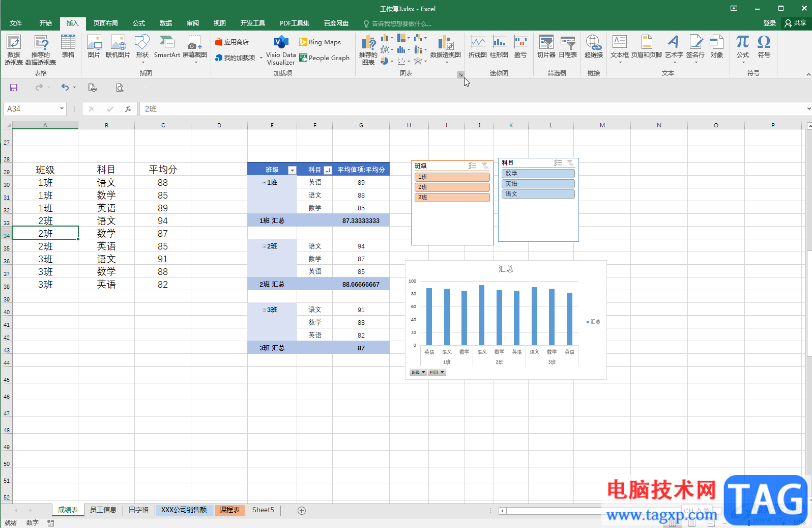The image size is (812, 528).
Task: Collapse the 3班 group in pivot table
Action: point(264,310)
